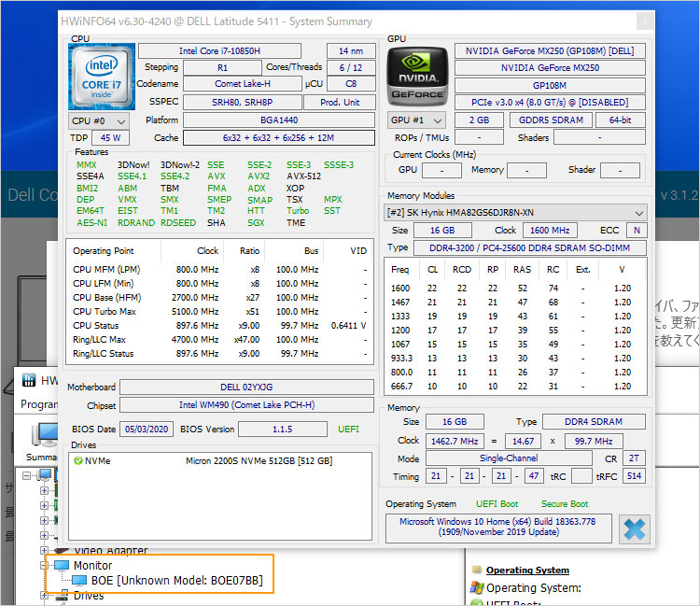Click the Monitor node's screen icon
Image resolution: width=700 pixels, height=606 pixels.
click(62, 565)
